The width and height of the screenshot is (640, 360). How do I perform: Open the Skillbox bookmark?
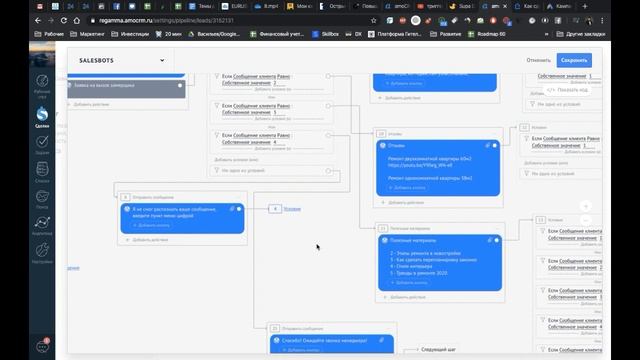click(325, 34)
